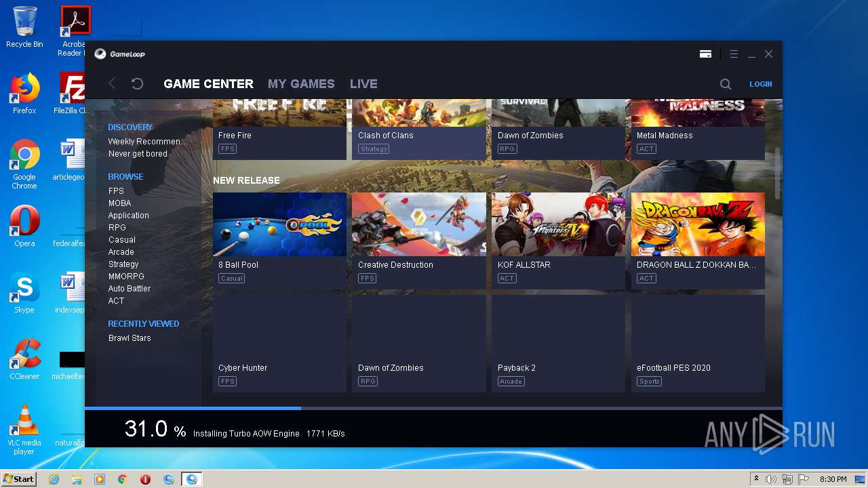Screen dimensions: 868x488
Task: Open the Cyber Hunter game card
Action: point(279,343)
